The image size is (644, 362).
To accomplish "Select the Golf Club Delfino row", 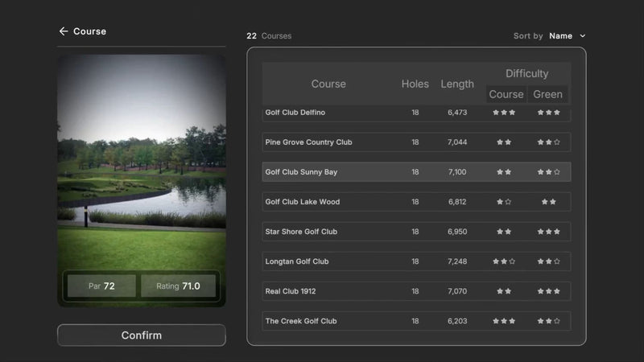I will 415,113.
